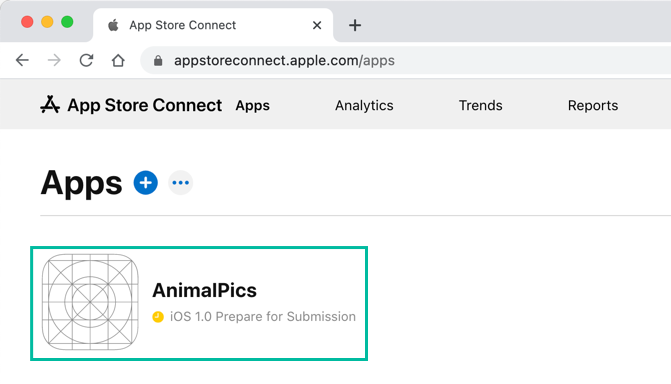Click the Apple logo favicon on the tab
671x384 pixels.
(x=113, y=25)
